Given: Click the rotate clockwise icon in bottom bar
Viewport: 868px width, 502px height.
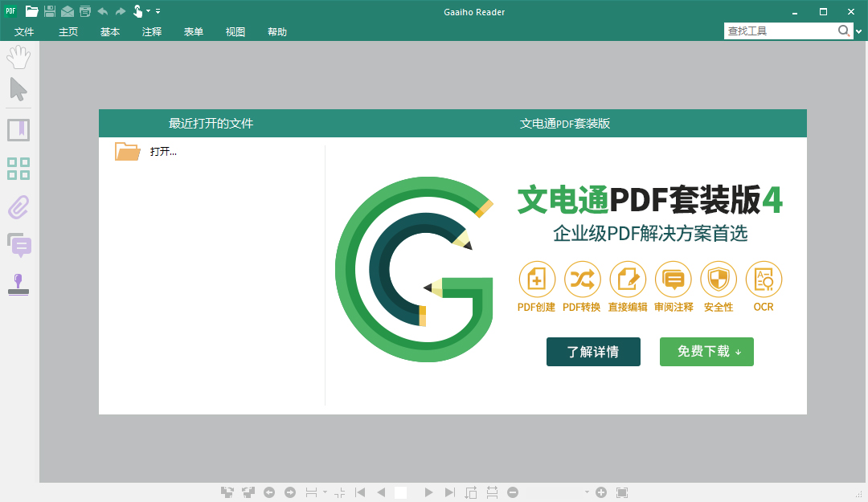Looking at the screenshot, I should pos(227,492).
